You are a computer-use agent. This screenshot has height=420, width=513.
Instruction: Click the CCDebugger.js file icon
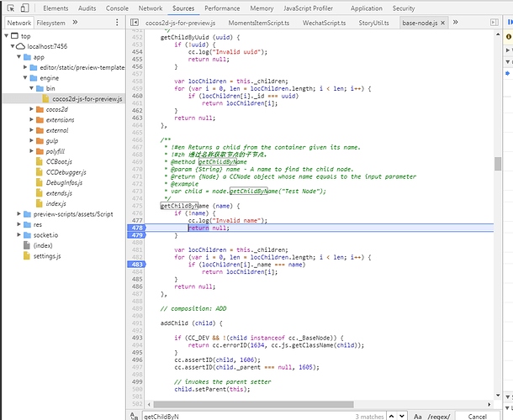(40, 171)
